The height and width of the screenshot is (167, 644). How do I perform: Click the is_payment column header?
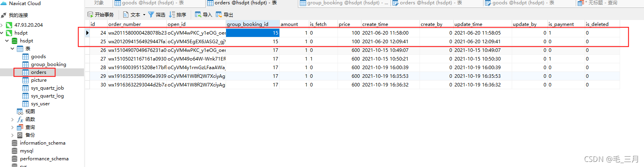point(566,24)
